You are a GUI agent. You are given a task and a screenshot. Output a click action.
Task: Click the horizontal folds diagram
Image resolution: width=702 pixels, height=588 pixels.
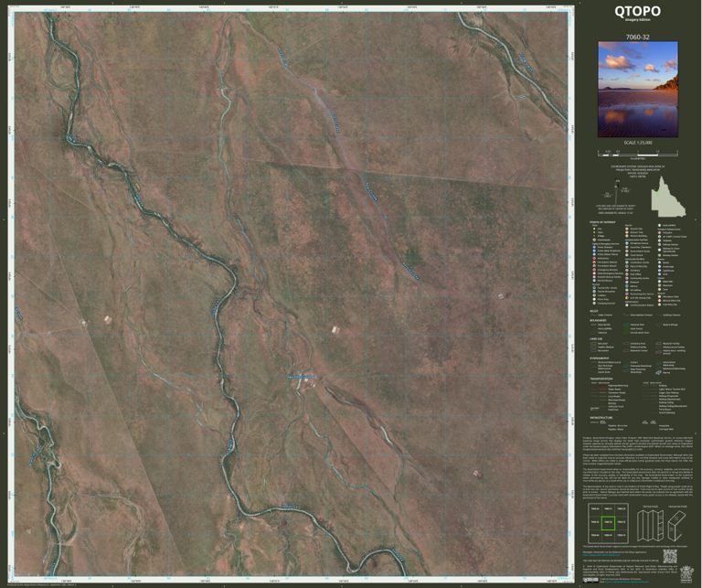[x=676, y=526]
